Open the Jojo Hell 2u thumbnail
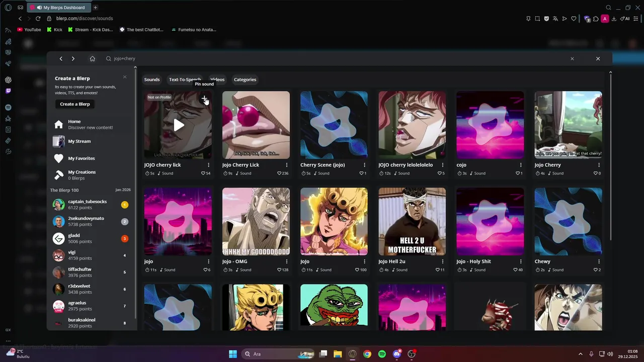Image resolution: width=644 pixels, height=362 pixels. 412,222
